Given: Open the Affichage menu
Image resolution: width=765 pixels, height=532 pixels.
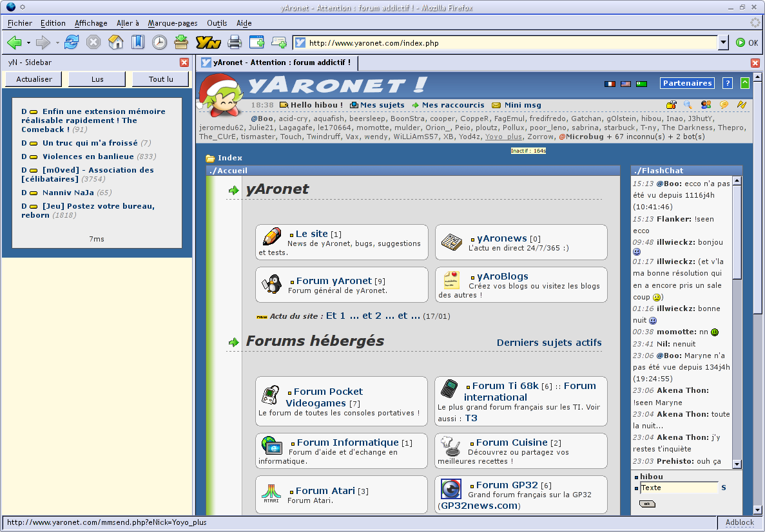Looking at the screenshot, I should click(91, 23).
